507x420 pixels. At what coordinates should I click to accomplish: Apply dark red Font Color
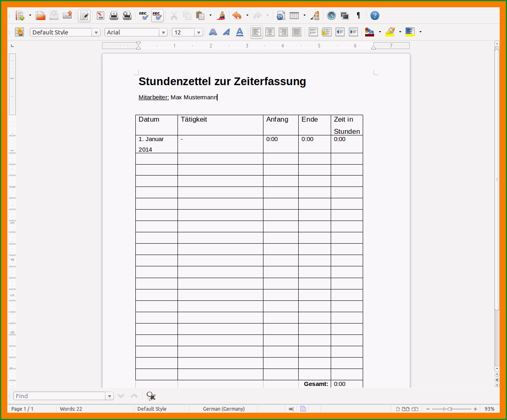coord(369,32)
